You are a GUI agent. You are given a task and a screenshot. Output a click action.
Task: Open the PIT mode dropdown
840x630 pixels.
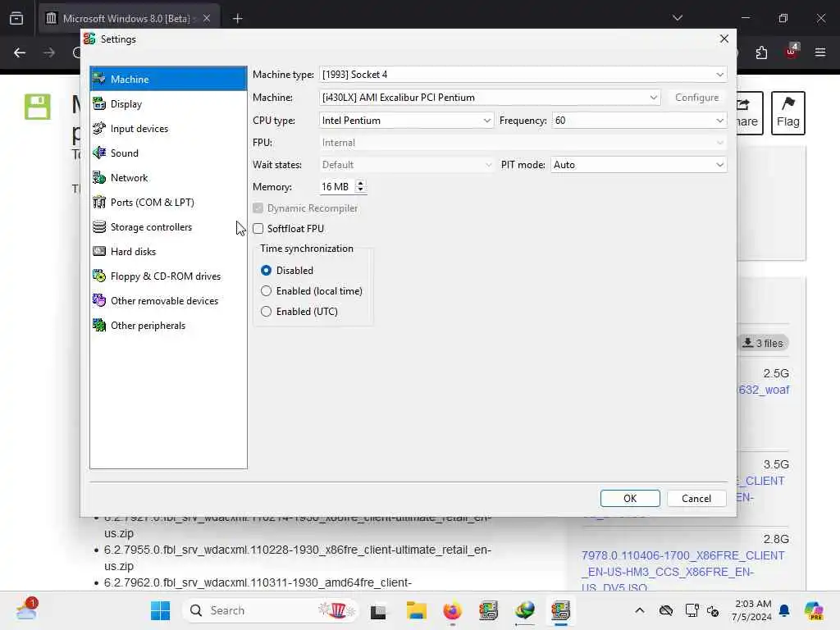click(x=638, y=165)
